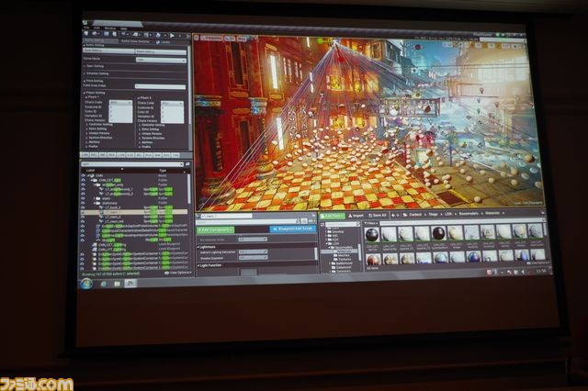
Task: Open the Content Browser Filters dropdown
Action: click(371, 223)
